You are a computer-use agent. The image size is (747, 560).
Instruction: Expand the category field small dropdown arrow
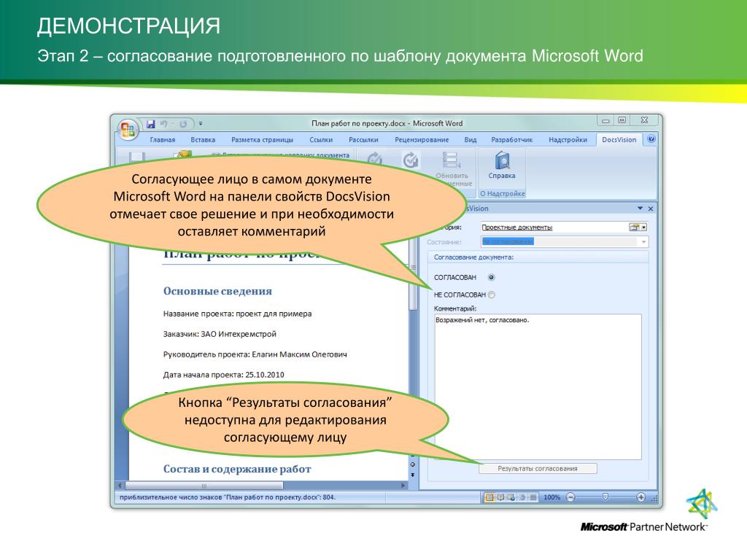coord(643,227)
